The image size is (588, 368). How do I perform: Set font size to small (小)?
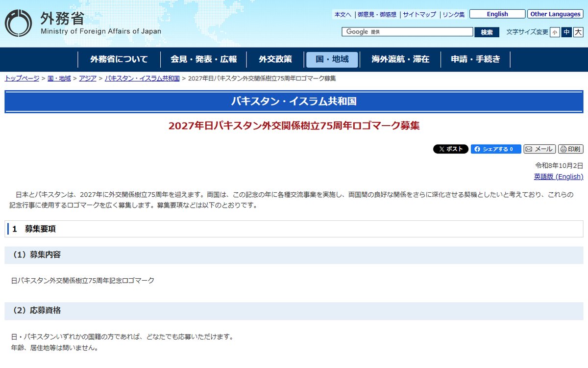tap(555, 32)
